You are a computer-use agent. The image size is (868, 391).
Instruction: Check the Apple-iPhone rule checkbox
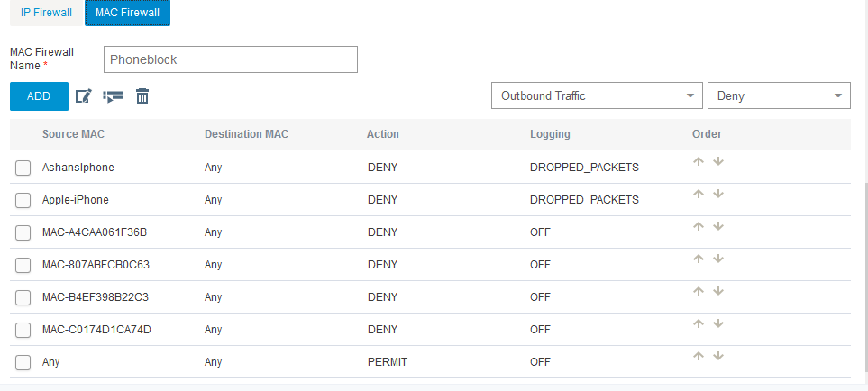tap(23, 200)
